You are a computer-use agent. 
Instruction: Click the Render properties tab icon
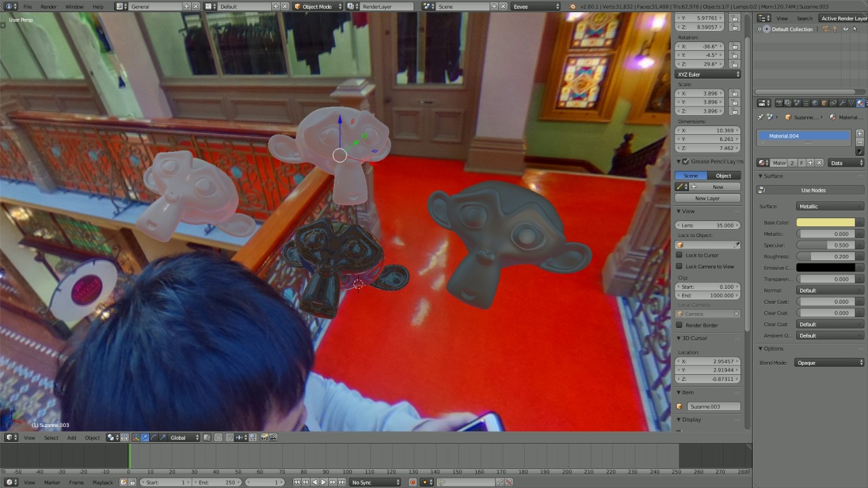point(779,103)
